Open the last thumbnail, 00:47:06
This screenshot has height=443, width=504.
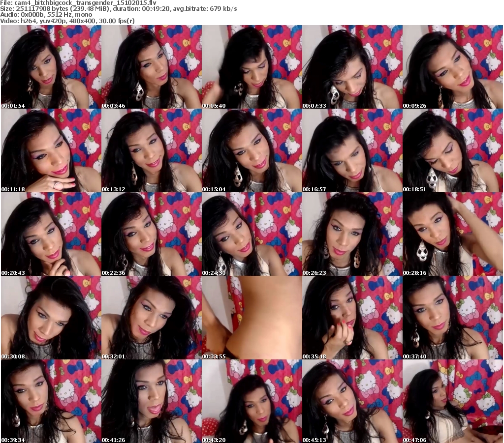pos(453,401)
